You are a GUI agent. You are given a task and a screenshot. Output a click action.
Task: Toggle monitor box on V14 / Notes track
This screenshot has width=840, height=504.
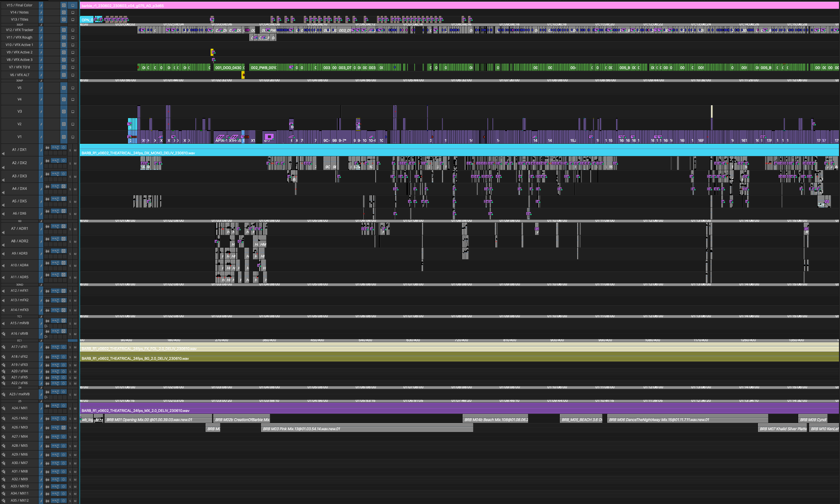[73, 12]
